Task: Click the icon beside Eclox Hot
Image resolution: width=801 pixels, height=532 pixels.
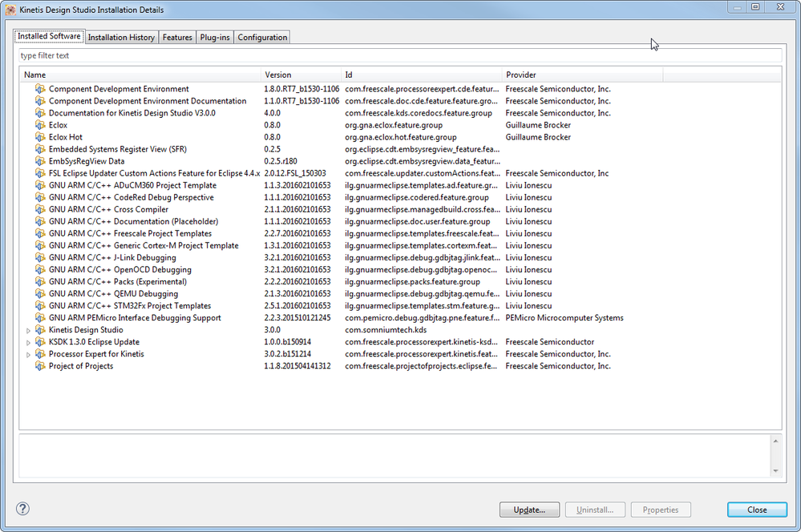Action: [x=40, y=137]
